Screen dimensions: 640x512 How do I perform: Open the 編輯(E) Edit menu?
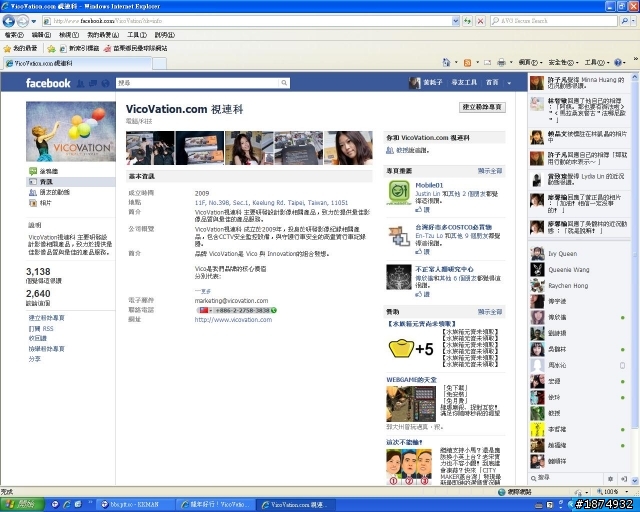pos(41,35)
